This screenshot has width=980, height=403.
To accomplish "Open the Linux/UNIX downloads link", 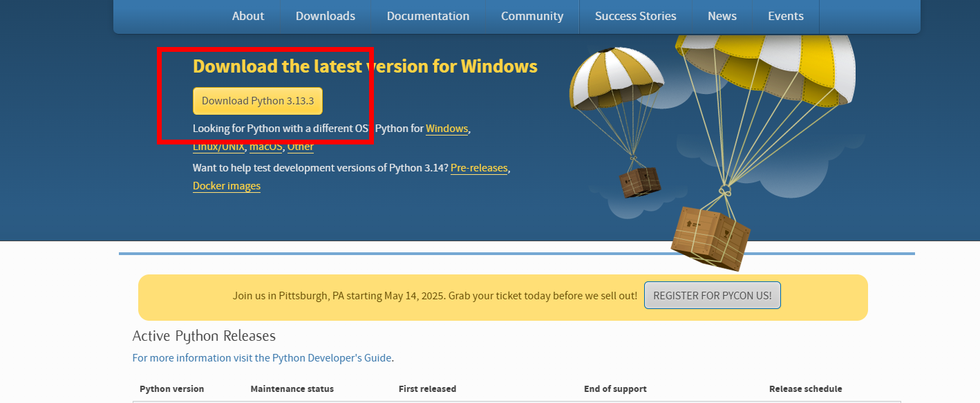I will [218, 147].
